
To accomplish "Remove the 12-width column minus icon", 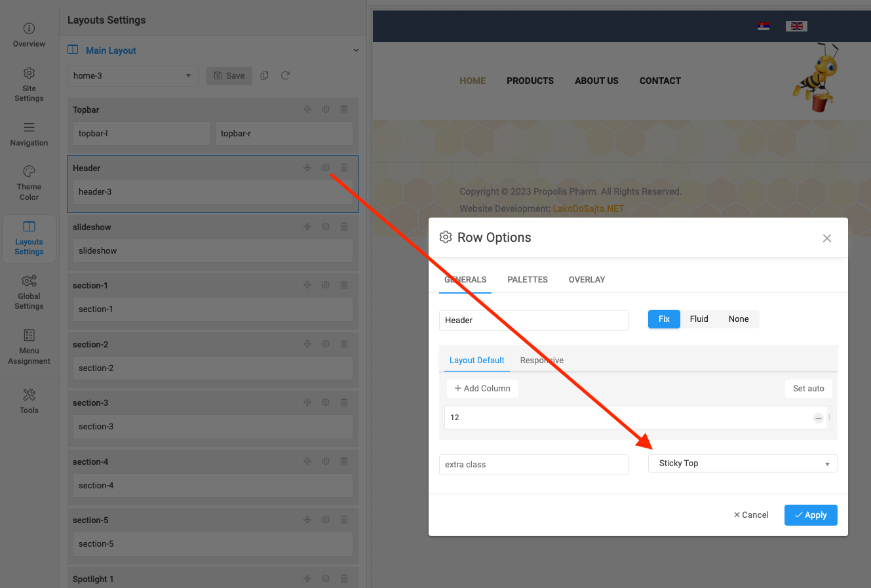I will tap(819, 418).
